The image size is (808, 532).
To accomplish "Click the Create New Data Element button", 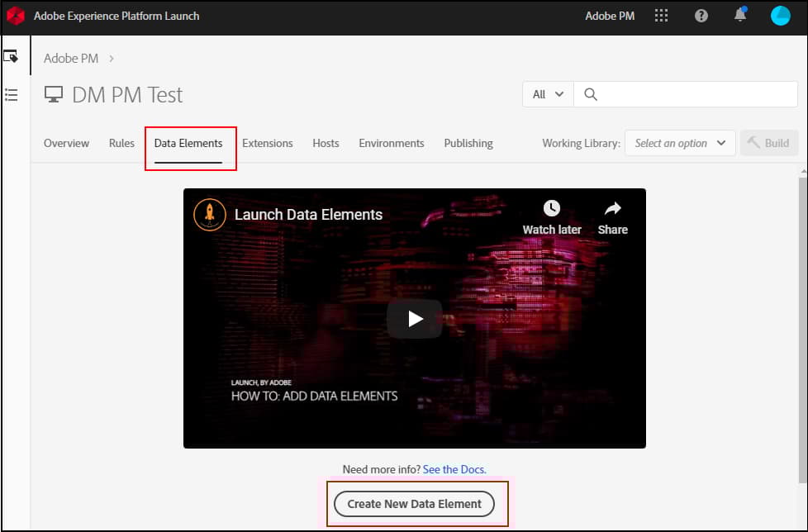I will click(x=415, y=503).
